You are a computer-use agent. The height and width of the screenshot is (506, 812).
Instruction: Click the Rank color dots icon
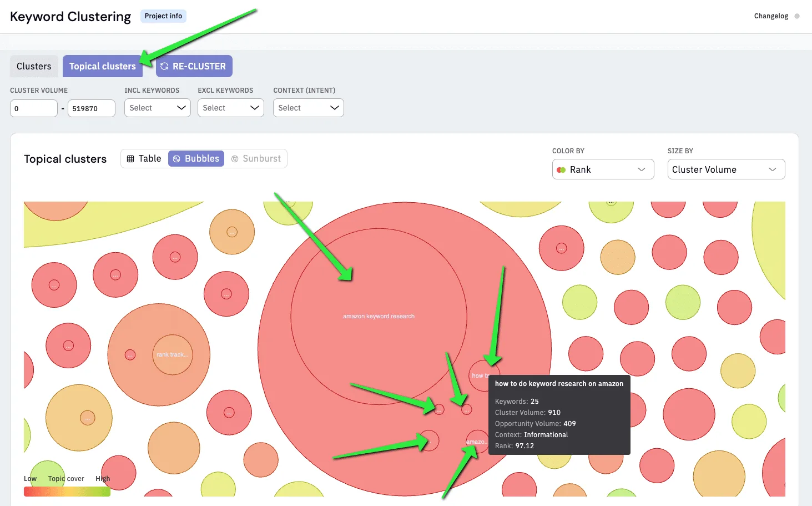point(561,170)
